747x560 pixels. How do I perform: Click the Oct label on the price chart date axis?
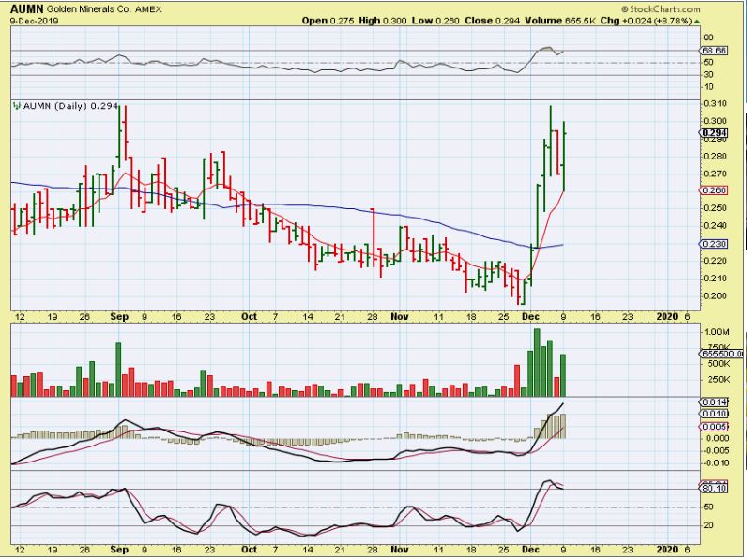pyautogui.click(x=249, y=317)
